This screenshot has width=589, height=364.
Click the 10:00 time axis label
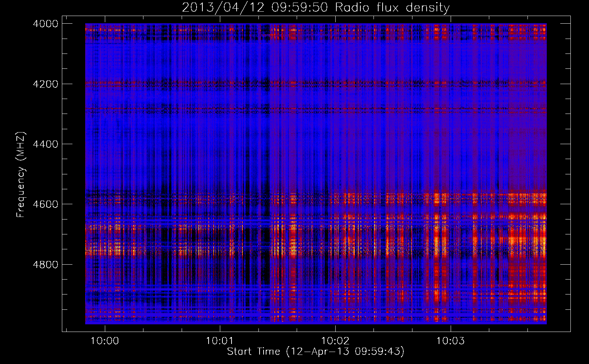tap(105, 341)
